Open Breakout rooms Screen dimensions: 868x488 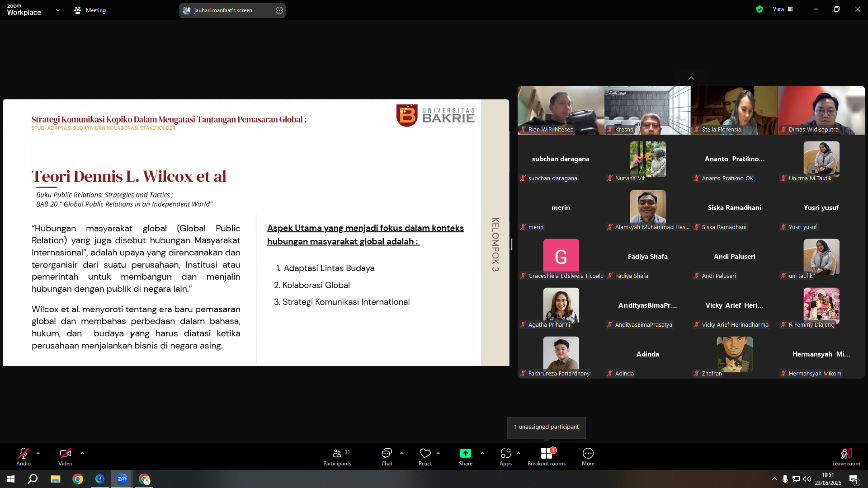click(x=547, y=456)
